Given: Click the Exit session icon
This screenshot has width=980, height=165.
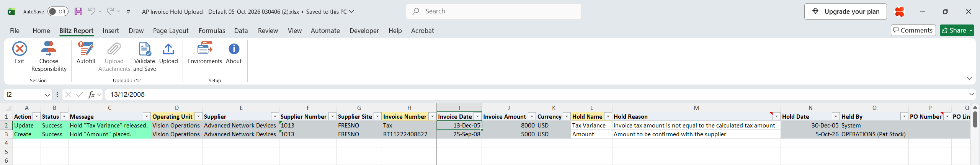Looking at the screenshot, I should (x=20, y=49).
